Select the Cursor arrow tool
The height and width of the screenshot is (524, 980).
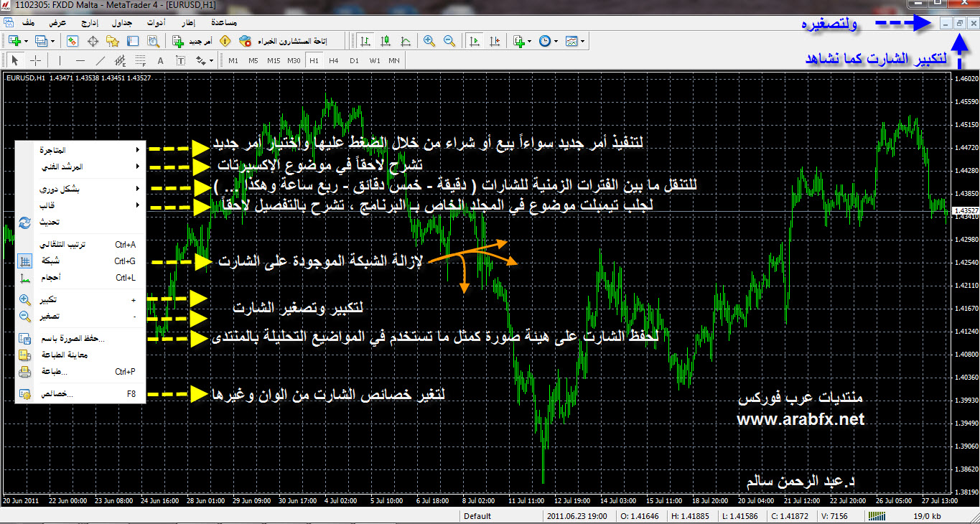point(15,60)
